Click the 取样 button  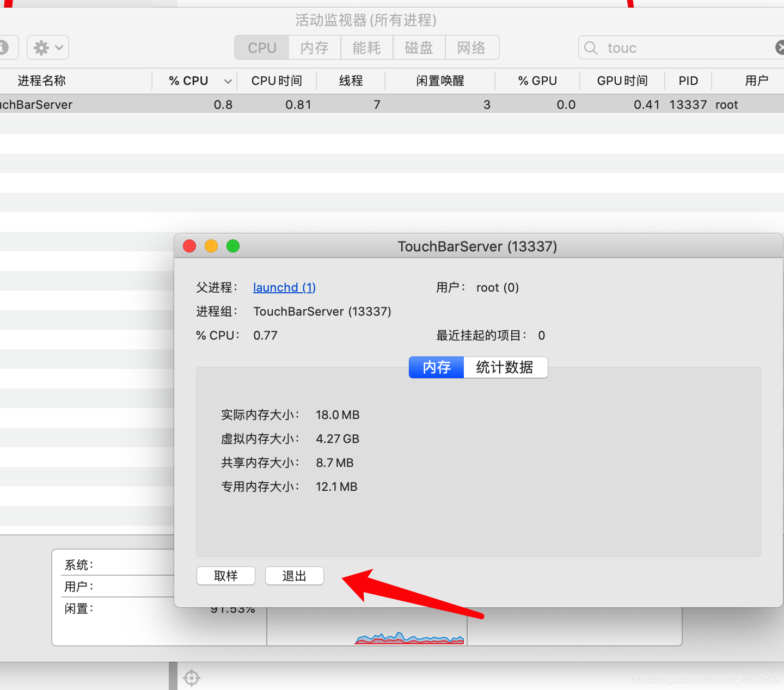coord(226,576)
